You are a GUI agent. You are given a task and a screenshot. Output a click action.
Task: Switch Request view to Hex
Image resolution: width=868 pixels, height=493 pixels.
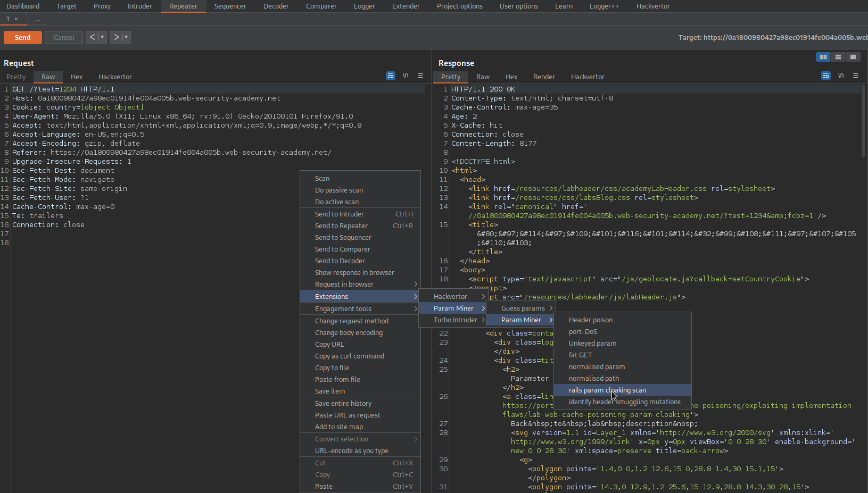(77, 77)
